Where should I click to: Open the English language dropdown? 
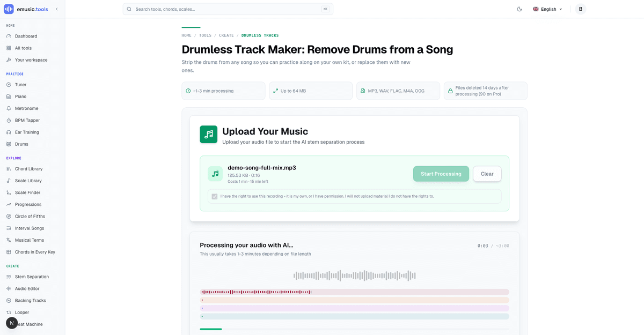pos(547,9)
